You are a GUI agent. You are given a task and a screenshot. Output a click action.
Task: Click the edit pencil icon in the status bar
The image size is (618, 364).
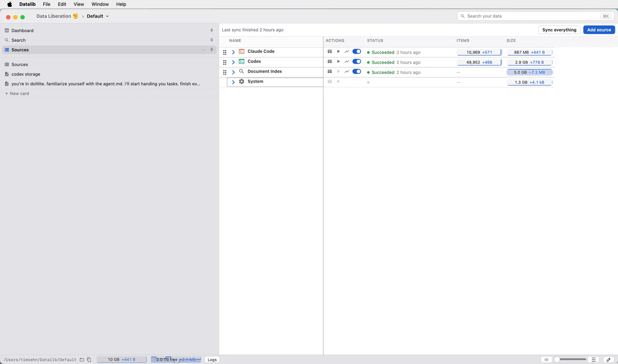(608, 360)
